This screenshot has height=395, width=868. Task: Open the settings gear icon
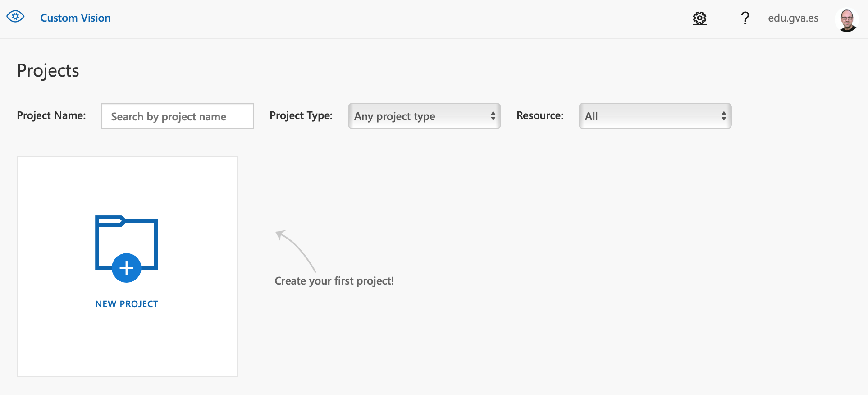tap(699, 18)
